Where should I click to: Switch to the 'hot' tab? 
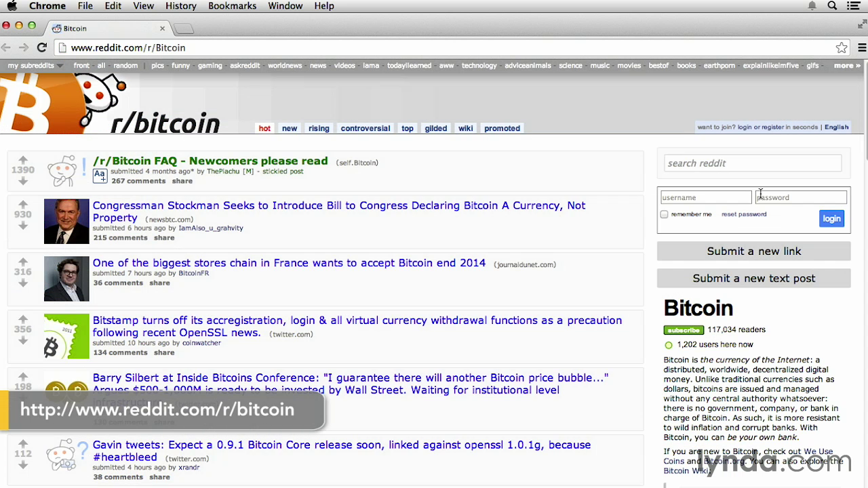[x=264, y=128]
